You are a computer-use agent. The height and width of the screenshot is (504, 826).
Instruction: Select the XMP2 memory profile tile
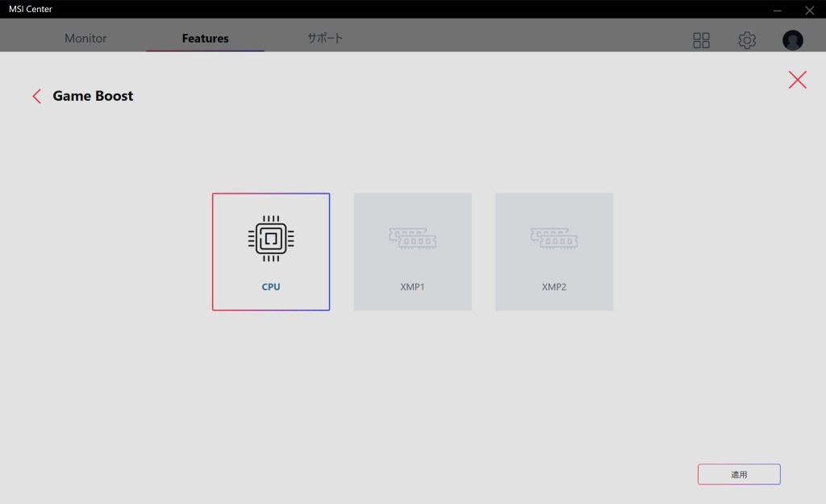(x=554, y=252)
